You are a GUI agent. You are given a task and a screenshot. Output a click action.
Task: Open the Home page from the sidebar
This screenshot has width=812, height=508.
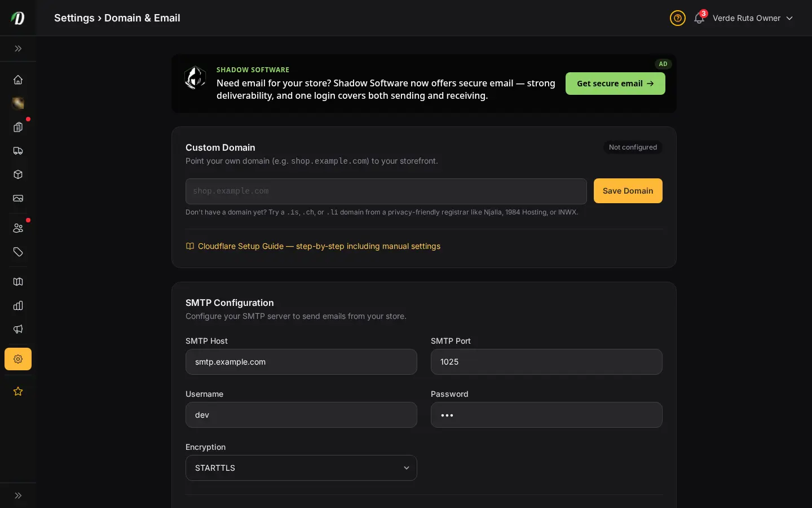[x=18, y=80]
